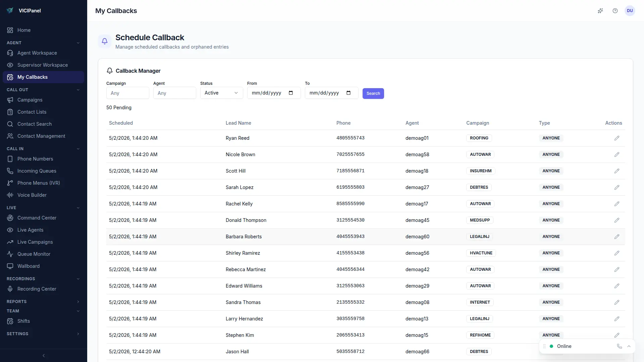
Task: Open the From date calendar picker
Action: (x=290, y=93)
